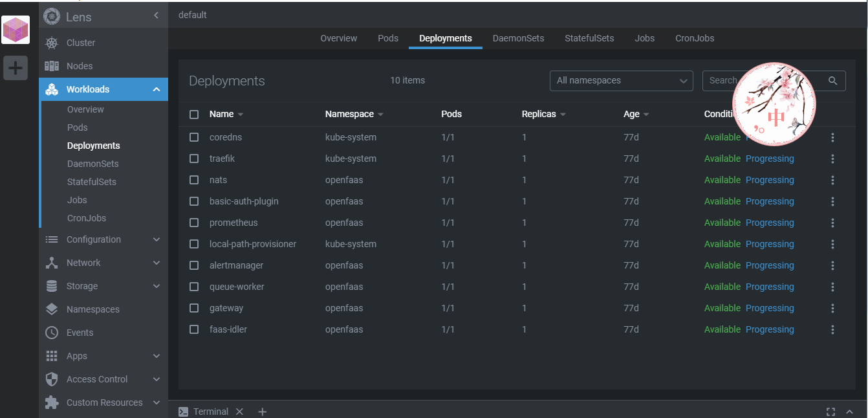The image size is (868, 418).
Task: Go to the CronJobs tab
Action: tap(695, 38)
